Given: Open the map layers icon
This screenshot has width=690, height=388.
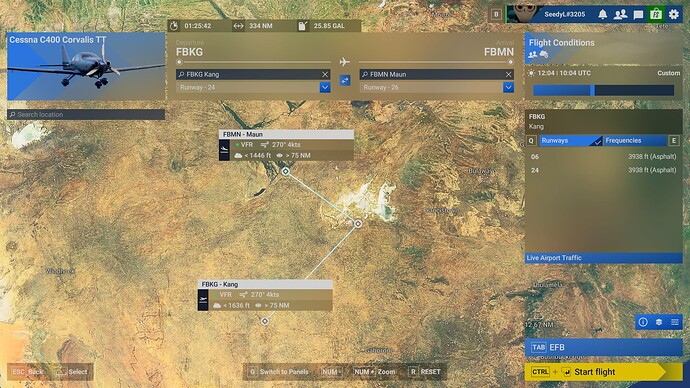Looking at the screenshot, I should (x=659, y=322).
